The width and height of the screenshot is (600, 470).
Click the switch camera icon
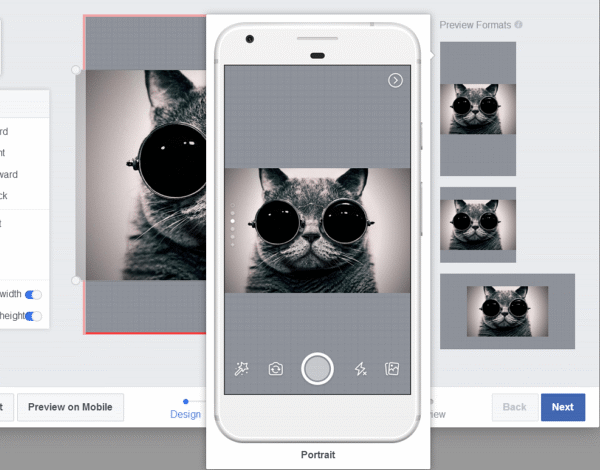(x=275, y=369)
